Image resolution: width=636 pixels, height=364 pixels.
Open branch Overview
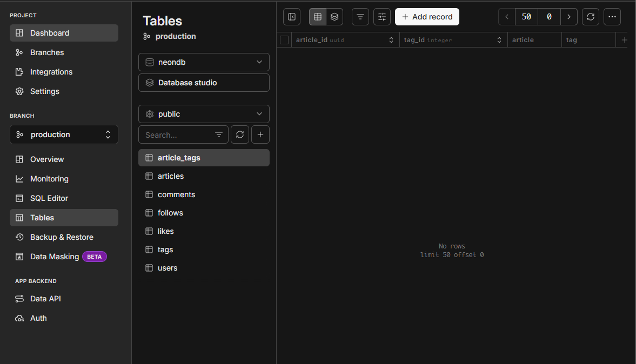(x=64, y=159)
